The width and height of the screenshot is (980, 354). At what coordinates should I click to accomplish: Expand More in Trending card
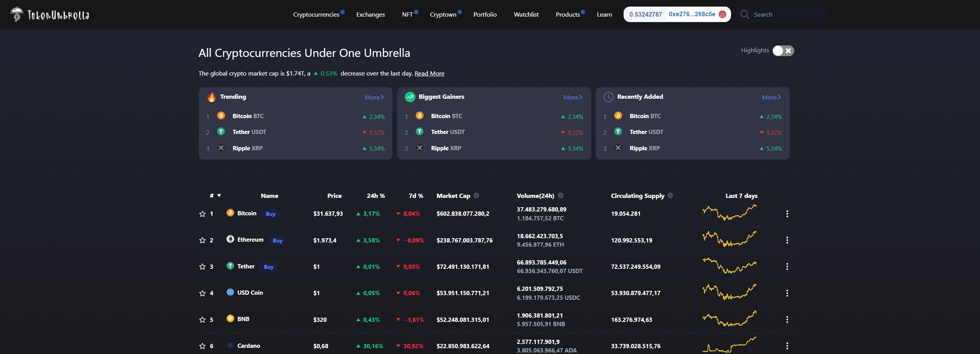coord(374,97)
